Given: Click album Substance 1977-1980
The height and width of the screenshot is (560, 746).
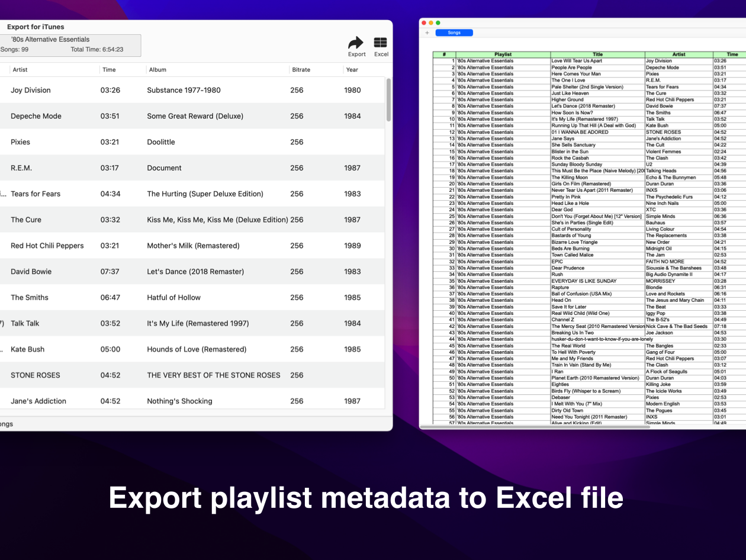Looking at the screenshot, I should pyautogui.click(x=184, y=90).
